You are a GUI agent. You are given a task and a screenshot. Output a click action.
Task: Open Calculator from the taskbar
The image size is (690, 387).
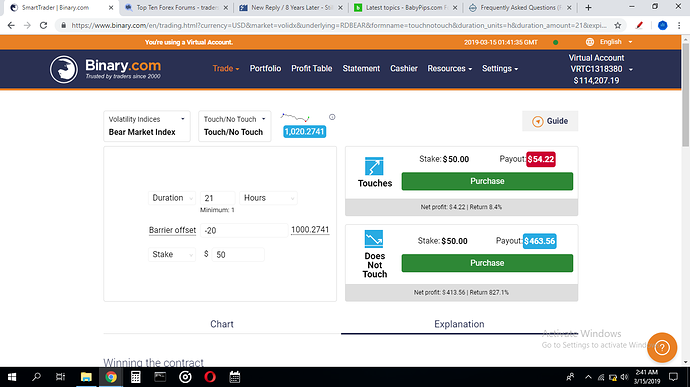click(136, 377)
